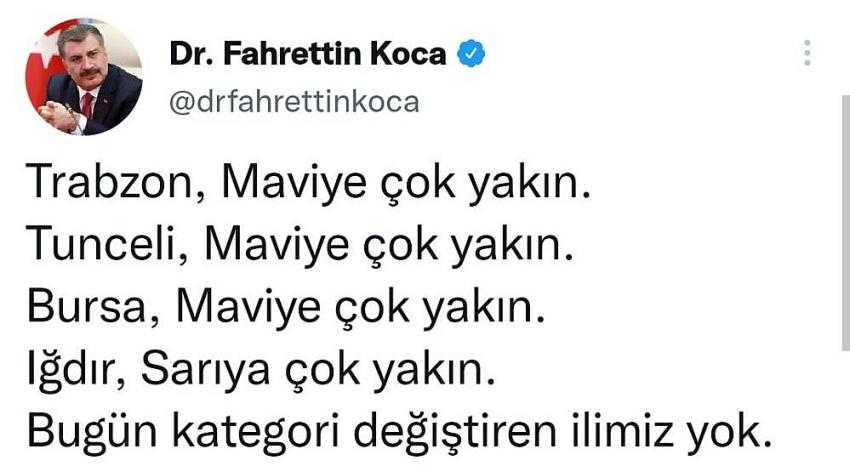
Task: Click Maviye on the Bursa line
Action: click(248, 307)
